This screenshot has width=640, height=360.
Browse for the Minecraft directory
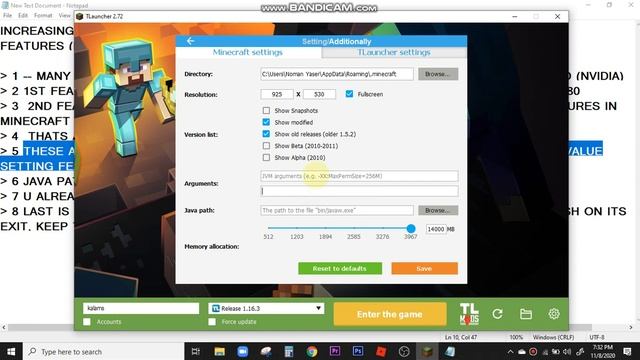(438, 74)
